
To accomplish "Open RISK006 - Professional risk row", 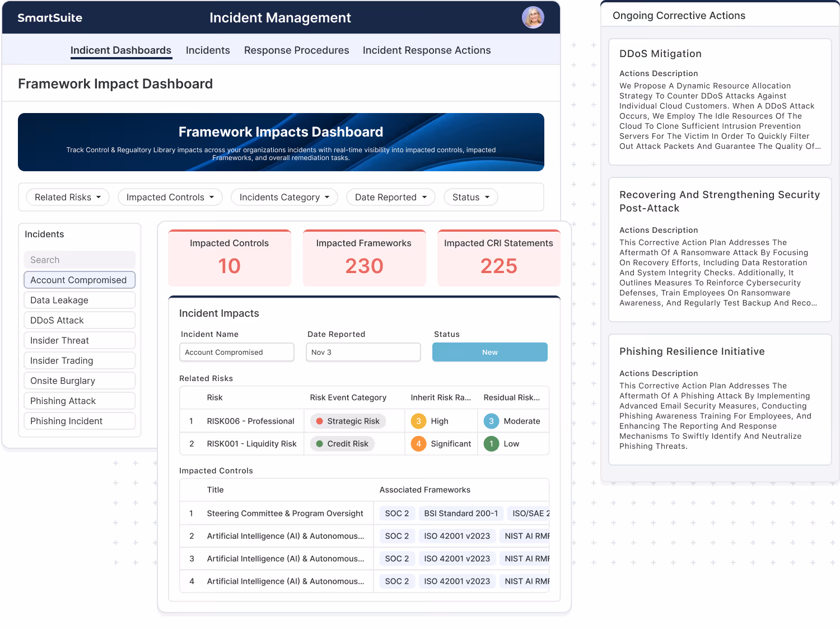I will coord(365,421).
